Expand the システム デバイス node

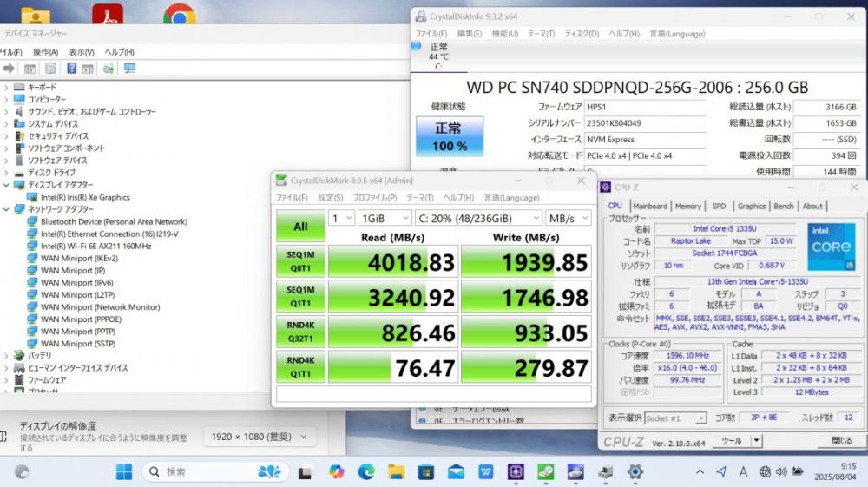coord(6,123)
